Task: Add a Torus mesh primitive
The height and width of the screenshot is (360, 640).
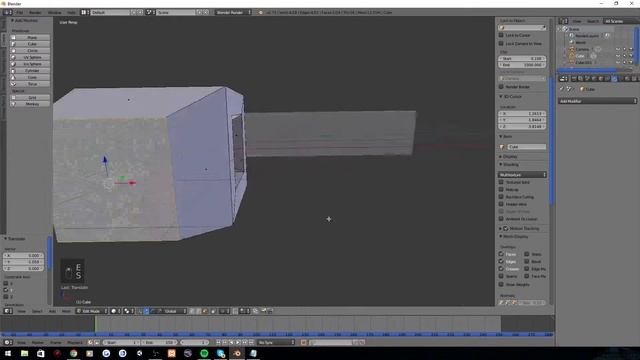Action: point(30,84)
